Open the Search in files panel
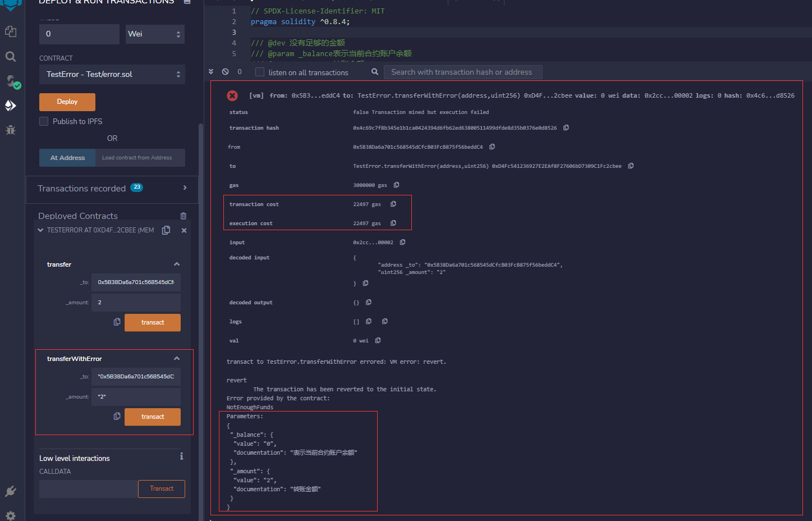812x521 pixels. coord(11,56)
